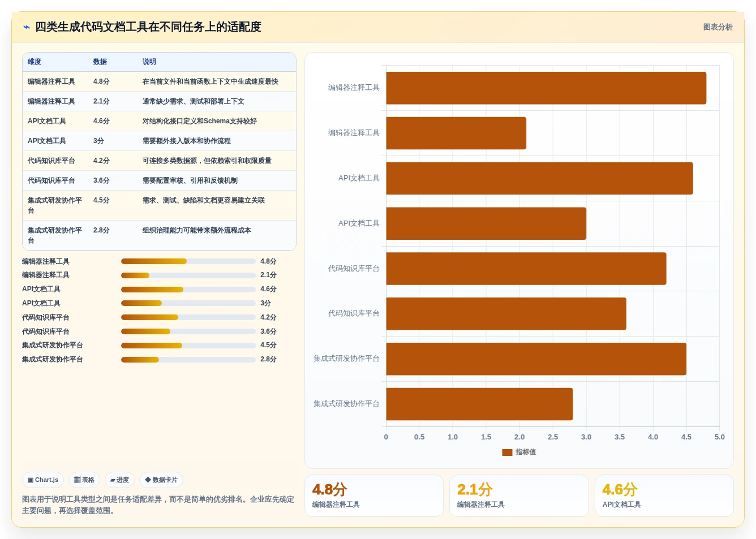Open the 4.8分 编辑器注释工具 summary card
The image size is (756, 539).
[374, 495]
